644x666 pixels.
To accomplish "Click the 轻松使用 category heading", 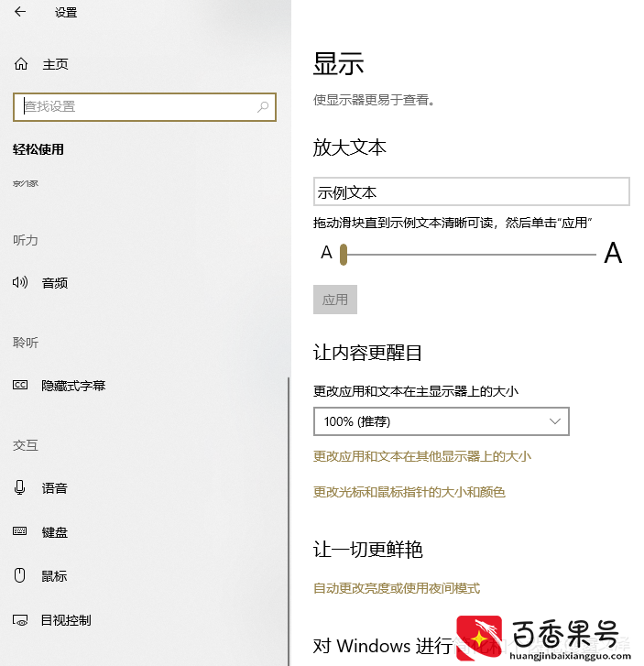I will 38,149.
